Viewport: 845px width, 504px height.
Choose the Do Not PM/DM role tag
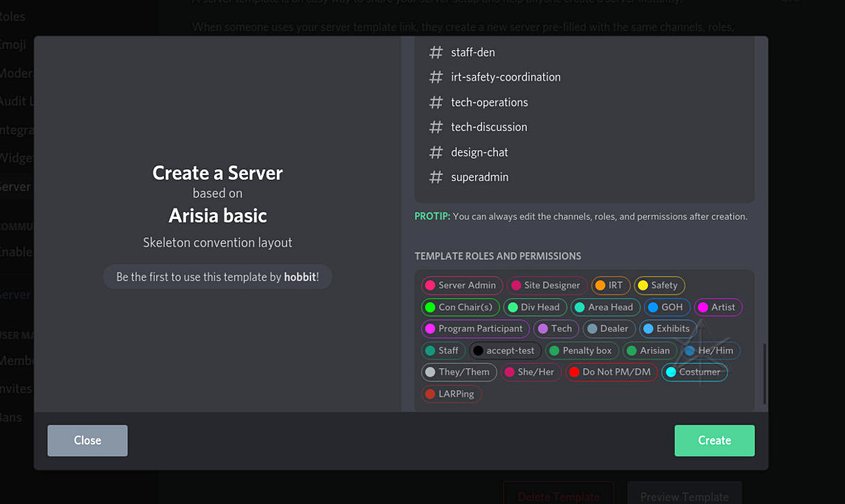(610, 372)
